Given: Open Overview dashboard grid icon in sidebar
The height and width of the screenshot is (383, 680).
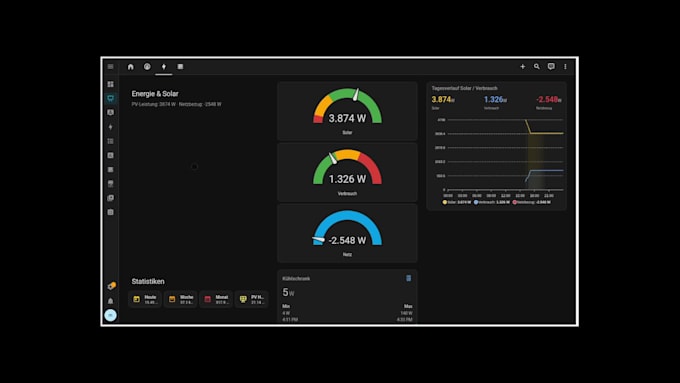Looking at the screenshot, I should (x=111, y=84).
